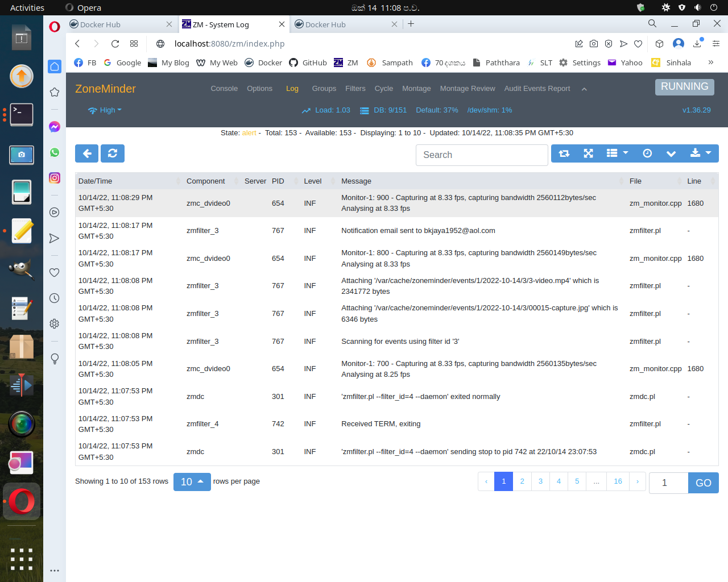This screenshot has height=582, width=728.
Task: Click the page number input box
Action: click(x=669, y=483)
